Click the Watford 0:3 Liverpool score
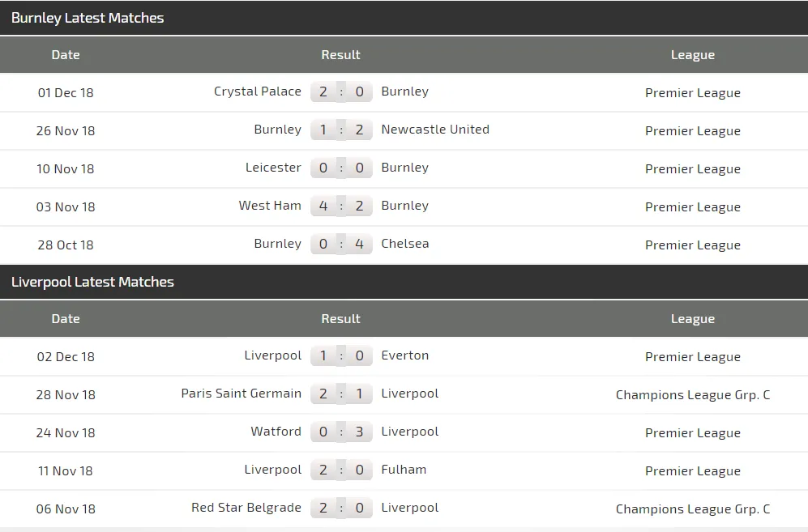Image resolution: width=808 pixels, height=532 pixels. pos(341,432)
